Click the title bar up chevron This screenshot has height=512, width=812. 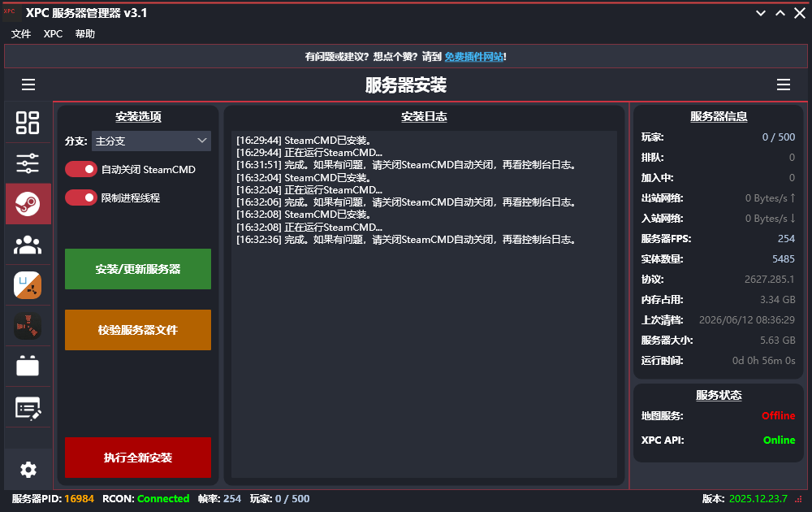coord(780,13)
